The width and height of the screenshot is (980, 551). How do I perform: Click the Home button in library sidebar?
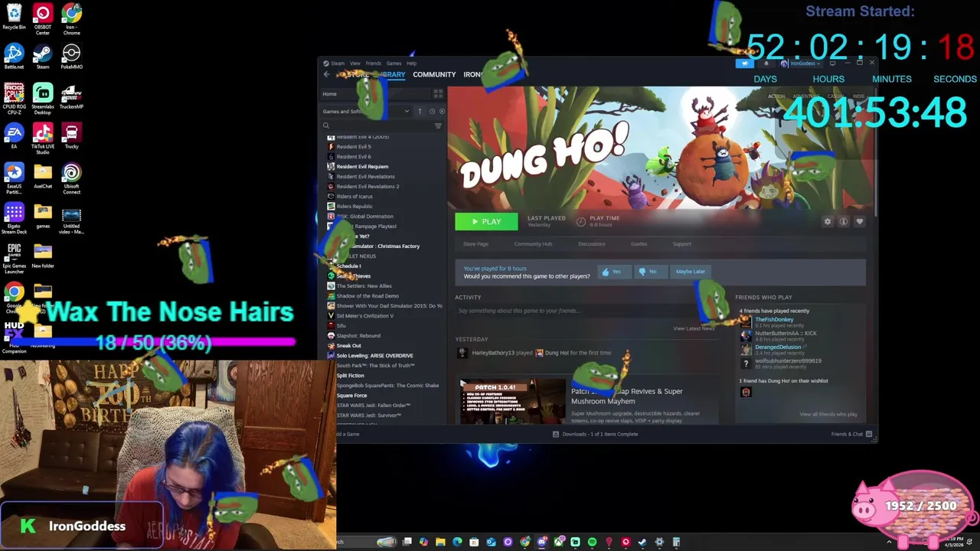[x=375, y=93]
